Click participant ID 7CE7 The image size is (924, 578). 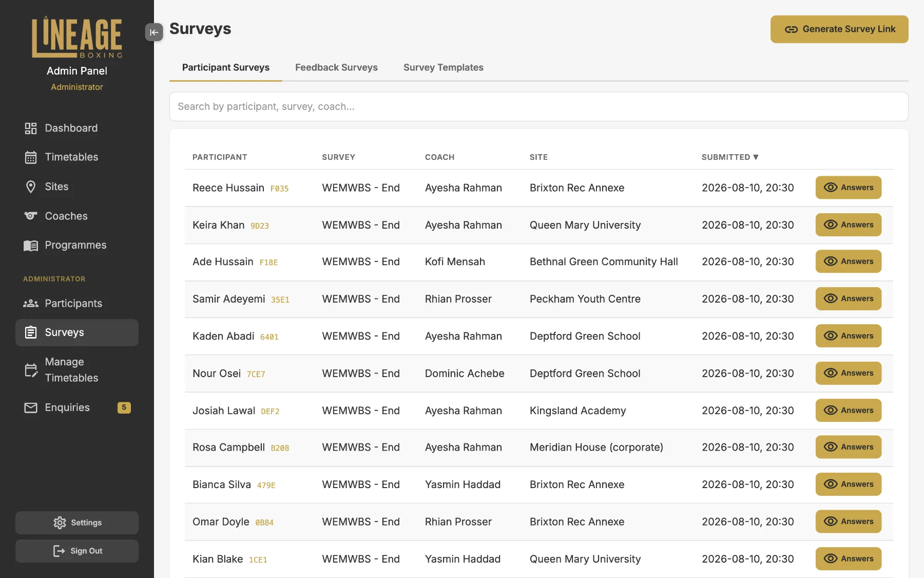click(256, 374)
